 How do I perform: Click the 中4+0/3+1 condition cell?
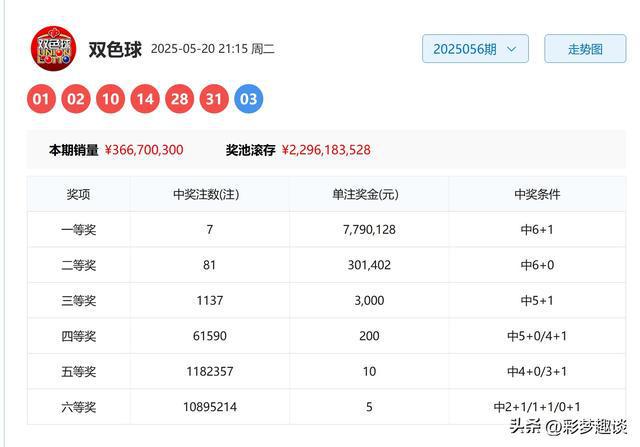click(537, 372)
